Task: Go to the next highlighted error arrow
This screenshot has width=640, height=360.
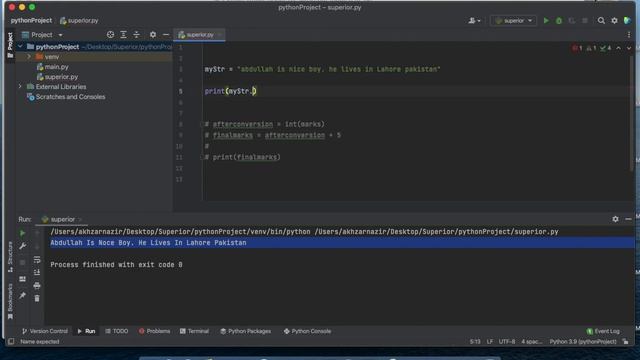Action: (x=629, y=48)
